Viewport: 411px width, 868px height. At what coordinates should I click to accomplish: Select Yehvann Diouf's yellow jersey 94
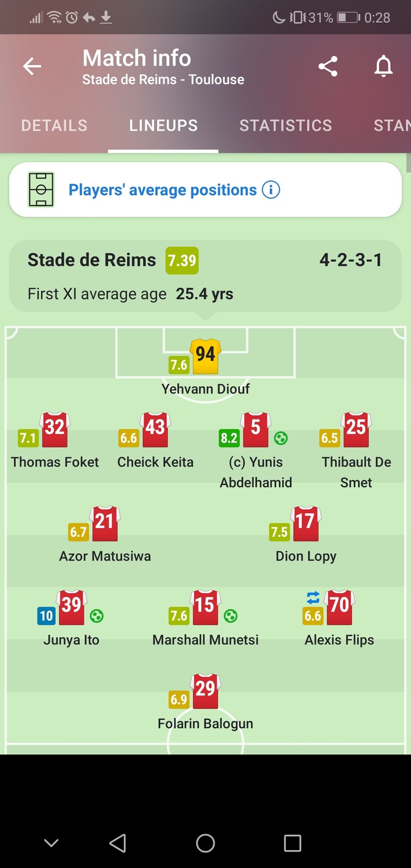205,355
